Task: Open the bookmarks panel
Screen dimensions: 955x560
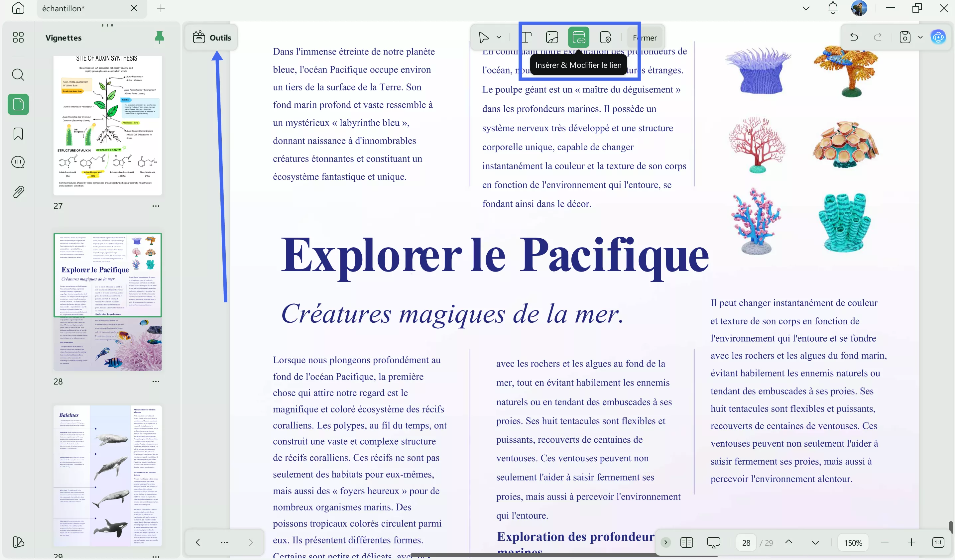Action: [x=18, y=133]
